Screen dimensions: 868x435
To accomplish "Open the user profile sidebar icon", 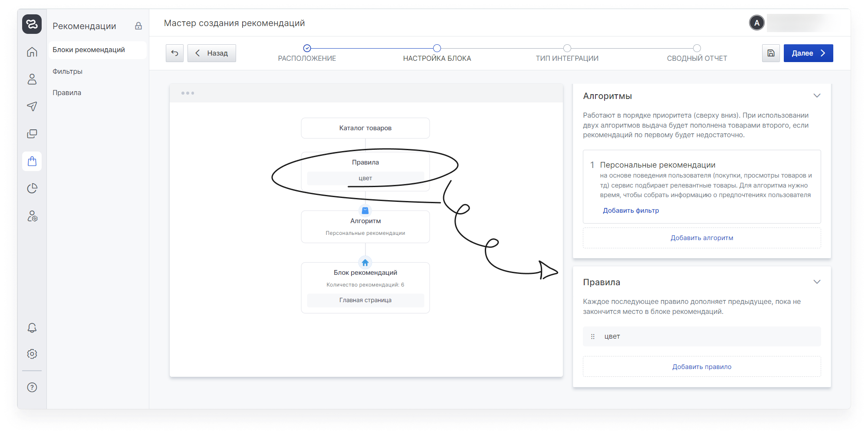I will coord(32,79).
